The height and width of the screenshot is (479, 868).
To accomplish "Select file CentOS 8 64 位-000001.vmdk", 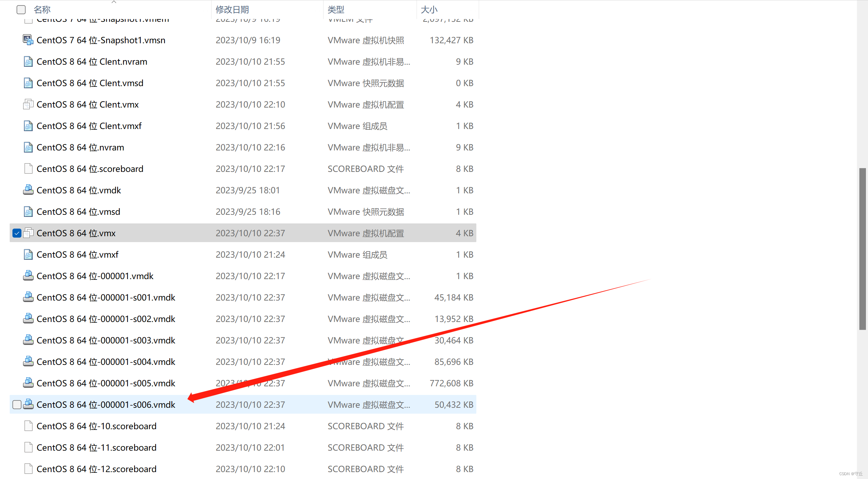I will point(95,276).
